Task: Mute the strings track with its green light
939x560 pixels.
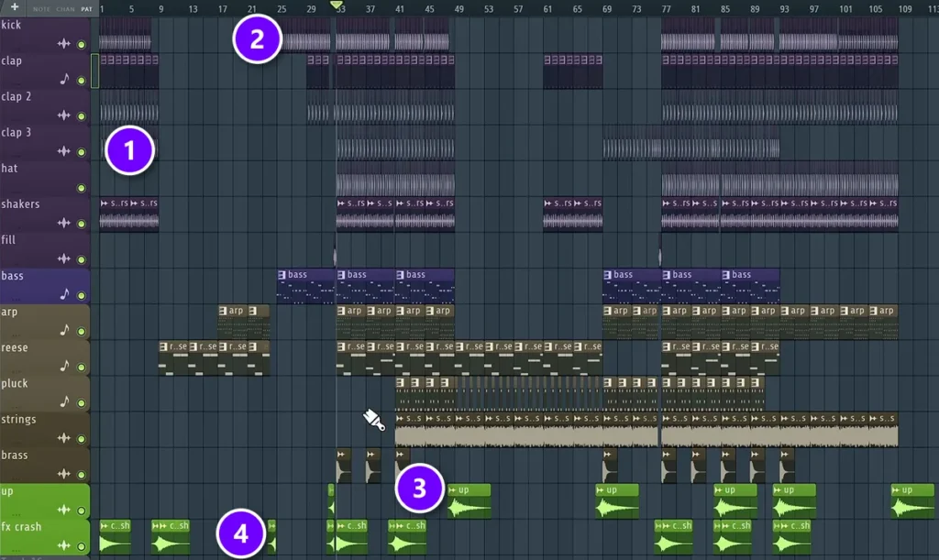Action: [82, 439]
